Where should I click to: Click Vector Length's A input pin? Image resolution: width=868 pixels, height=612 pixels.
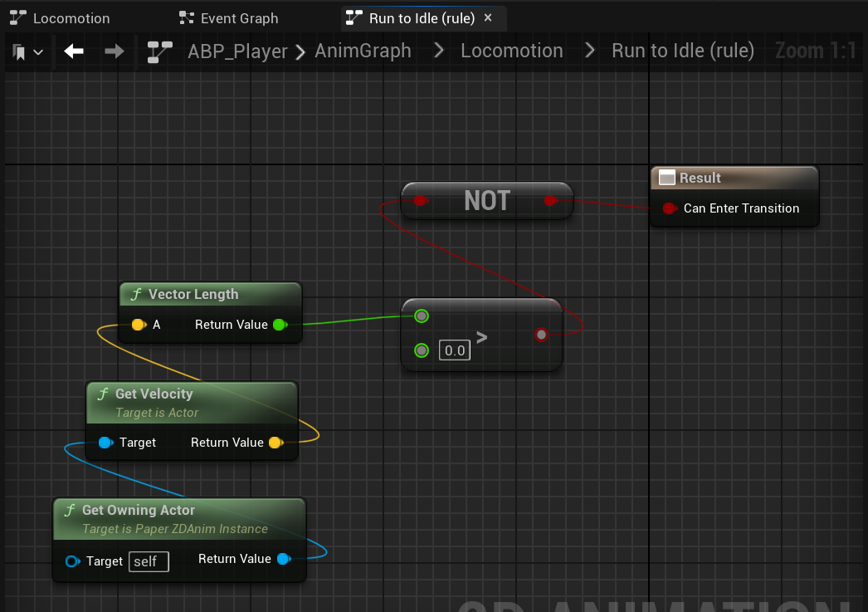(139, 325)
